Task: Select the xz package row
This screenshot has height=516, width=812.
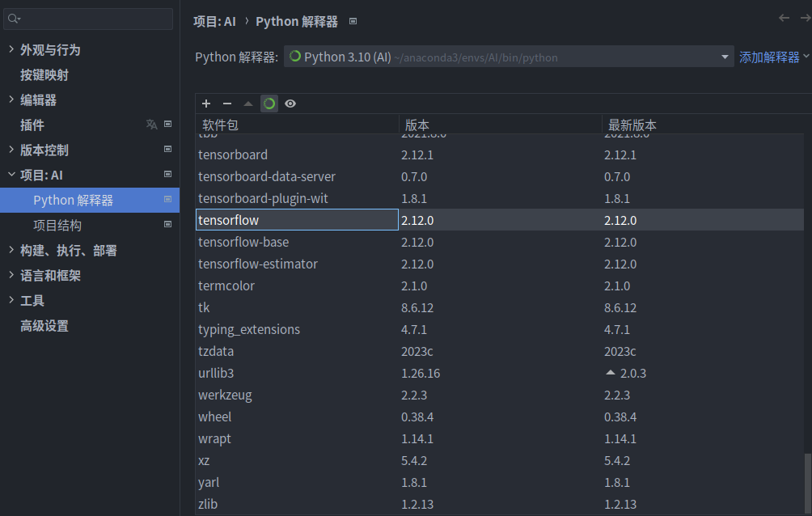Action: click(500, 460)
